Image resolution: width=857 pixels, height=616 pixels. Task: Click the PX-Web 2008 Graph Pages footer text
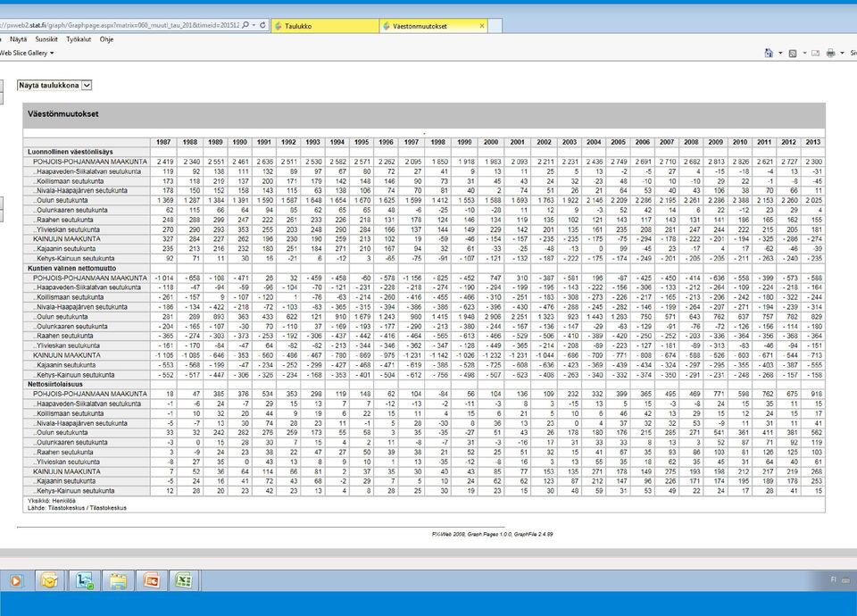(492, 534)
